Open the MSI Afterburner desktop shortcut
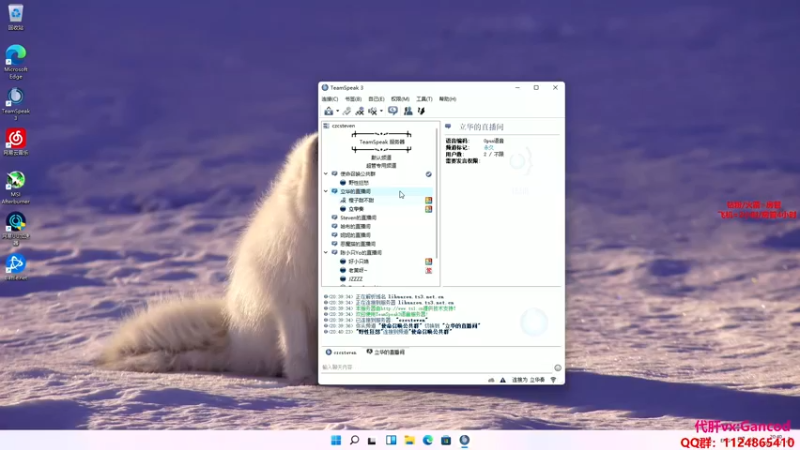 click(x=15, y=188)
